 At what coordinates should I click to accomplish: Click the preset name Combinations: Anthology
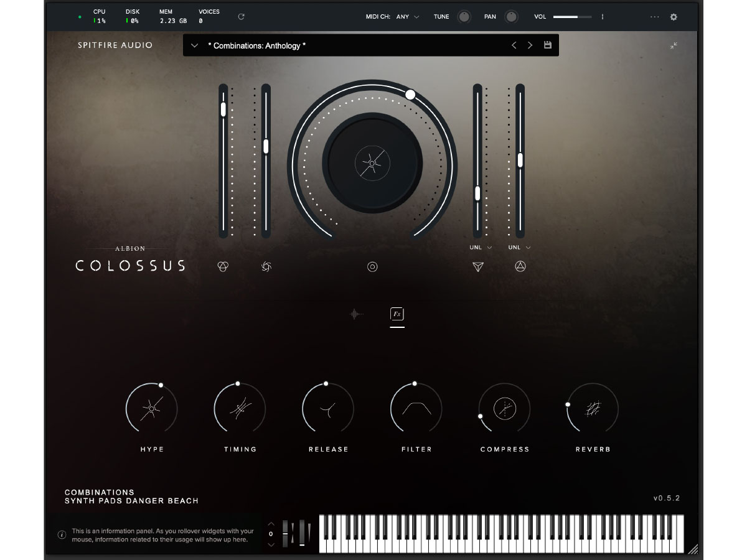[257, 45]
